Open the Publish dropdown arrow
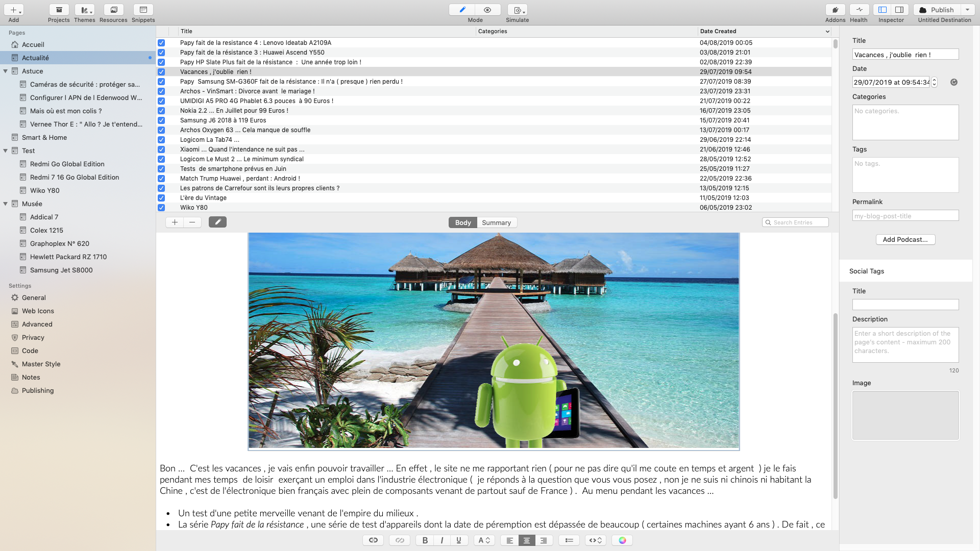 coord(967,10)
